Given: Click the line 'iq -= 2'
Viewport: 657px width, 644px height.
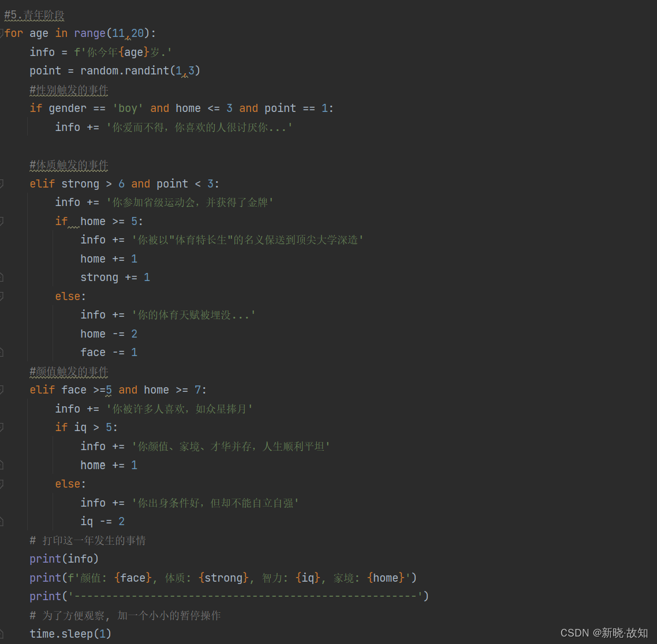Looking at the screenshot, I should coord(102,521).
